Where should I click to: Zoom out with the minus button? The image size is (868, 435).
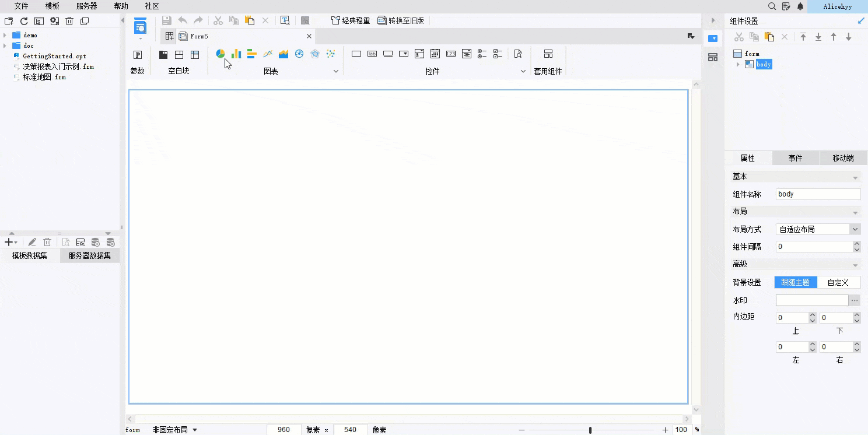pyautogui.click(x=522, y=430)
